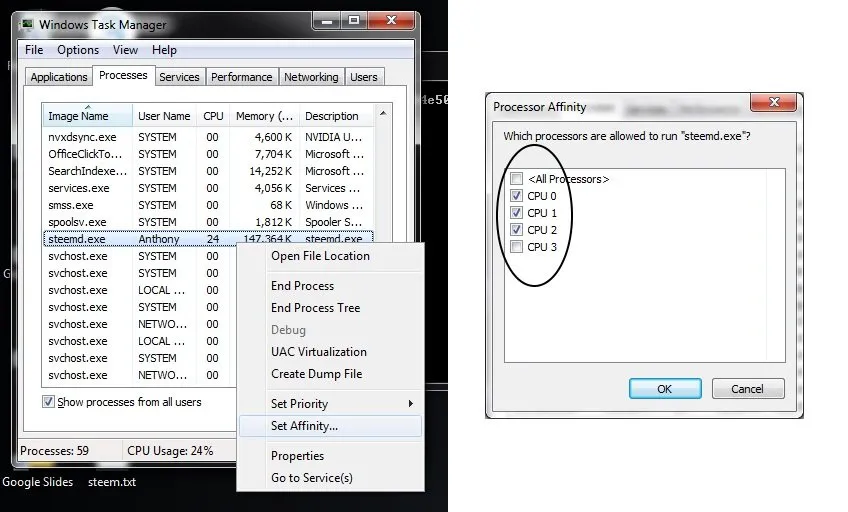Sort processes by Description column
Image resolution: width=848 pixels, height=512 pixels.
point(336,116)
